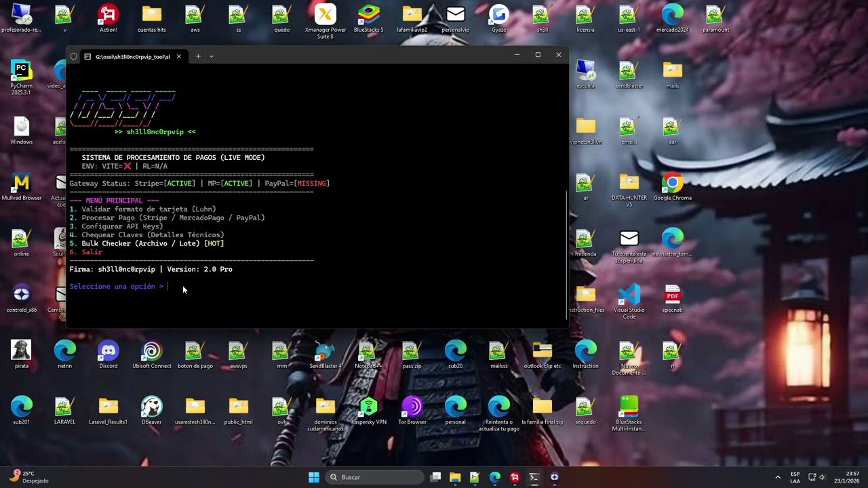Open the Notepad++ desktop shortcut
868x488 pixels.
click(369, 354)
